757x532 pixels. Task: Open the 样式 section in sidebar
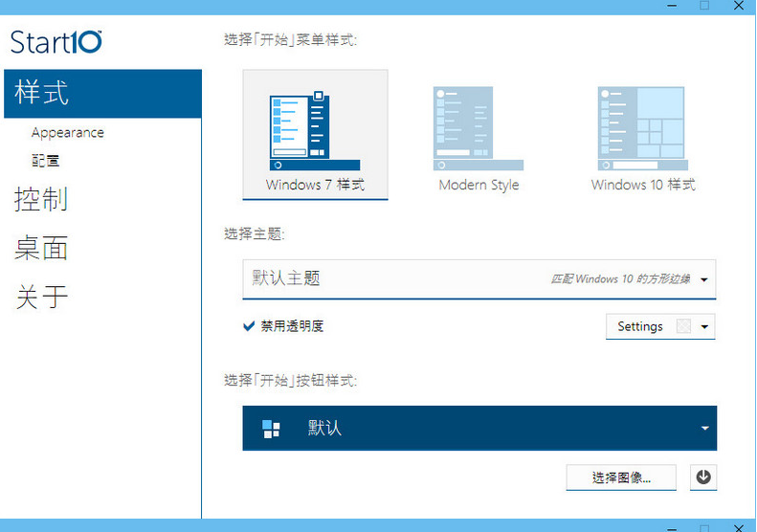102,94
